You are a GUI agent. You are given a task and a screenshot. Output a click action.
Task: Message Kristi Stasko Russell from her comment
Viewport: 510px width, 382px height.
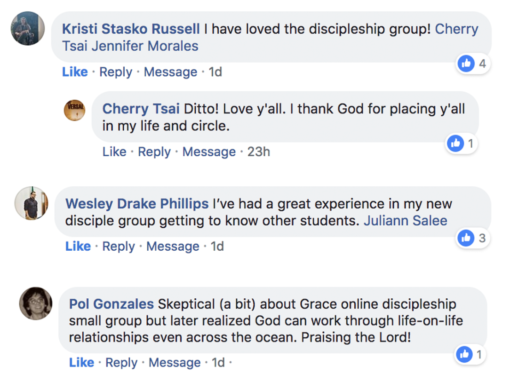coord(170,72)
